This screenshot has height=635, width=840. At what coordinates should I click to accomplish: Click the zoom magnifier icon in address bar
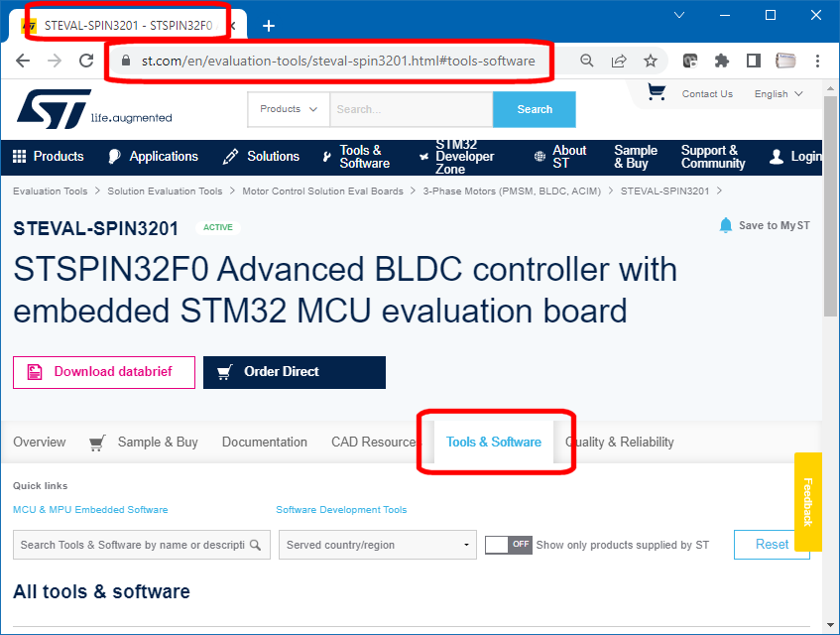(x=587, y=61)
